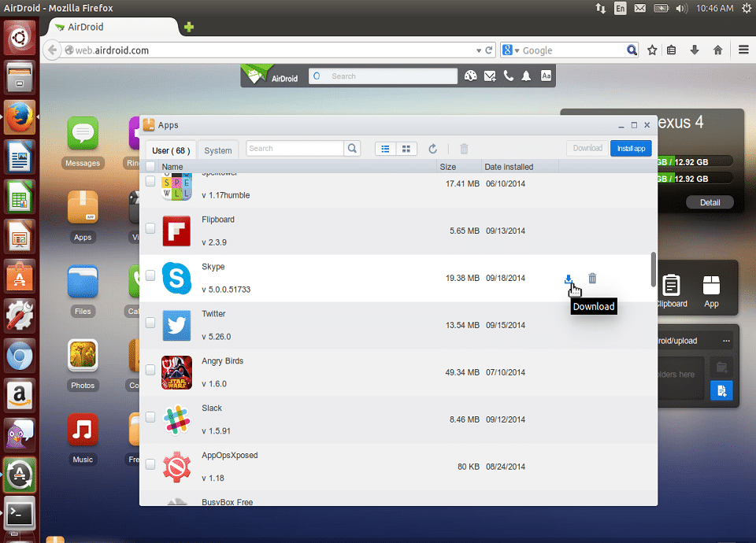Open the URL bar history dropdown
This screenshot has width=756, height=543.
[x=478, y=50]
